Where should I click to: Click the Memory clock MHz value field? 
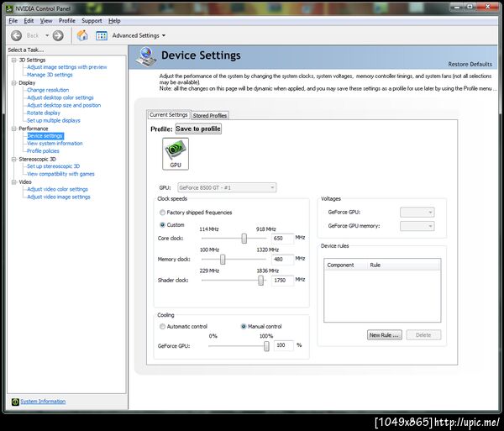pyautogui.click(x=282, y=260)
